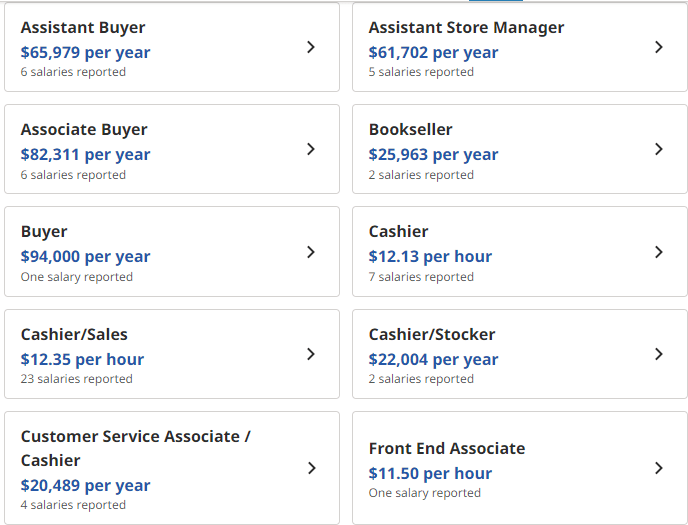Click the Cashier/Stocker job title
Viewport: 688px width, 525px height.
432,334
